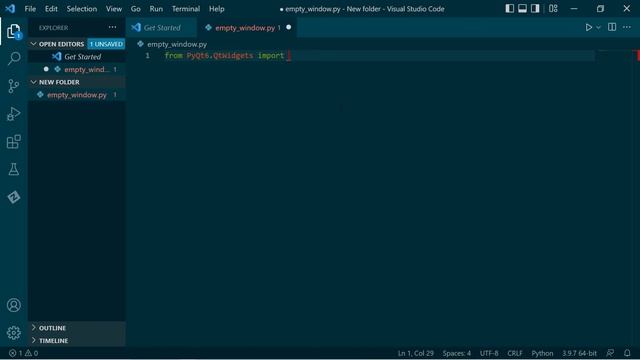
Task: Open the Selection menu
Action: click(82, 9)
